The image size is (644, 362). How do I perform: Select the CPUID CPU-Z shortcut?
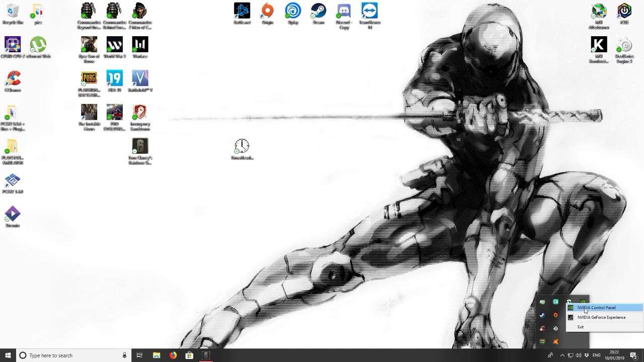click(x=12, y=48)
